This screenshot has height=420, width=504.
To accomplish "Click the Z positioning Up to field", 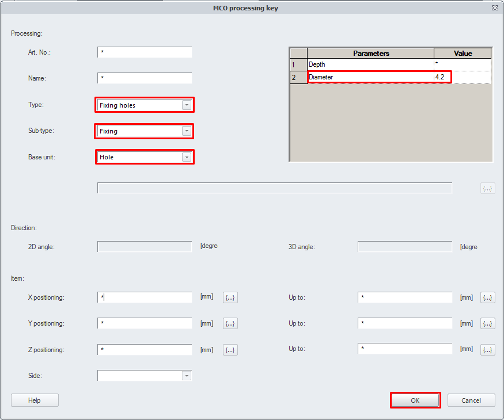I will click(x=405, y=350).
